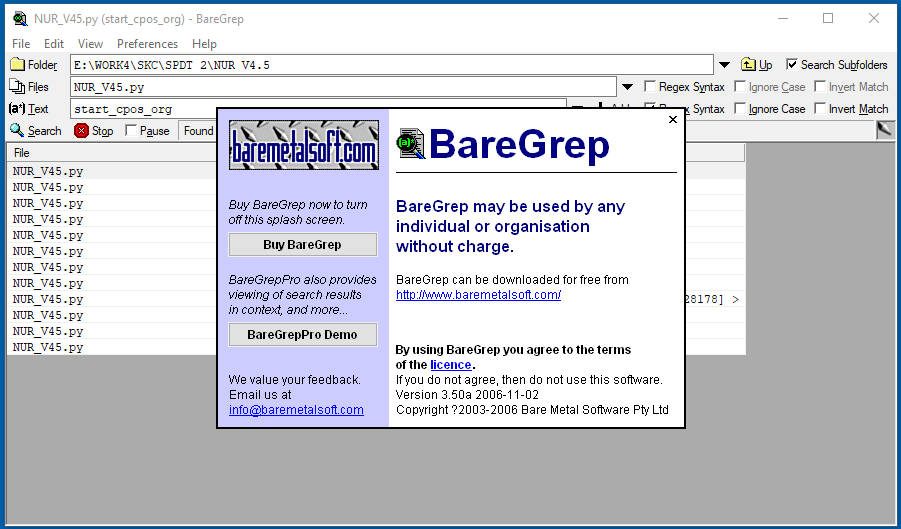Screen dimensions: 901x529
Task: Click the baremetalsoft.com logo banner
Action: (303, 145)
